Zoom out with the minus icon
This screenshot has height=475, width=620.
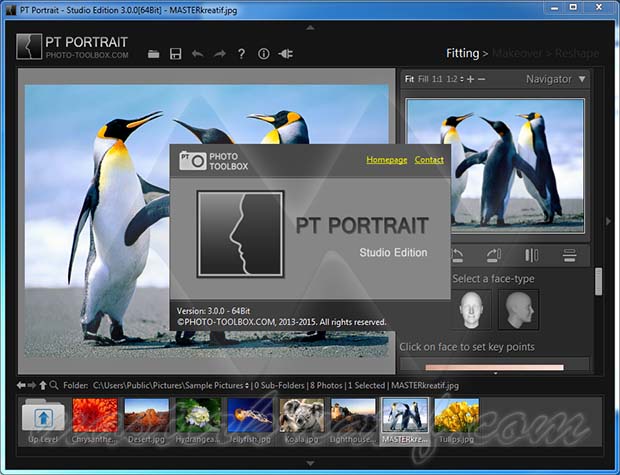[481, 79]
